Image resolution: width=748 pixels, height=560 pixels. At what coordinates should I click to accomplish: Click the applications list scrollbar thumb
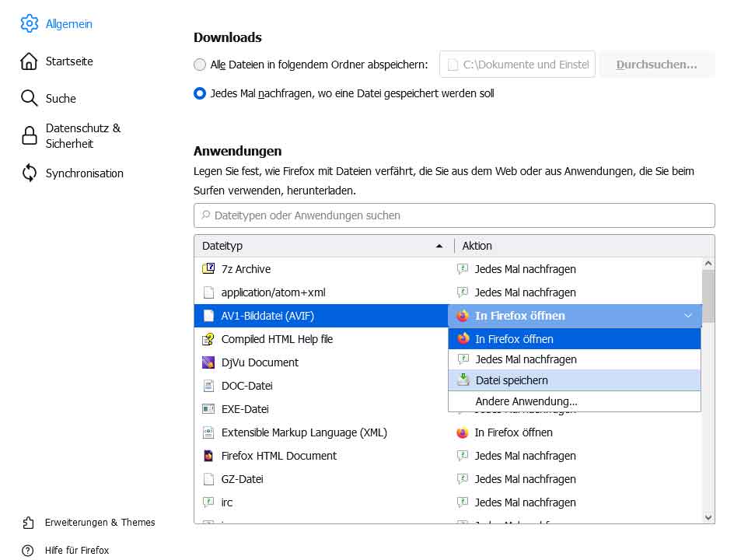[x=708, y=296]
